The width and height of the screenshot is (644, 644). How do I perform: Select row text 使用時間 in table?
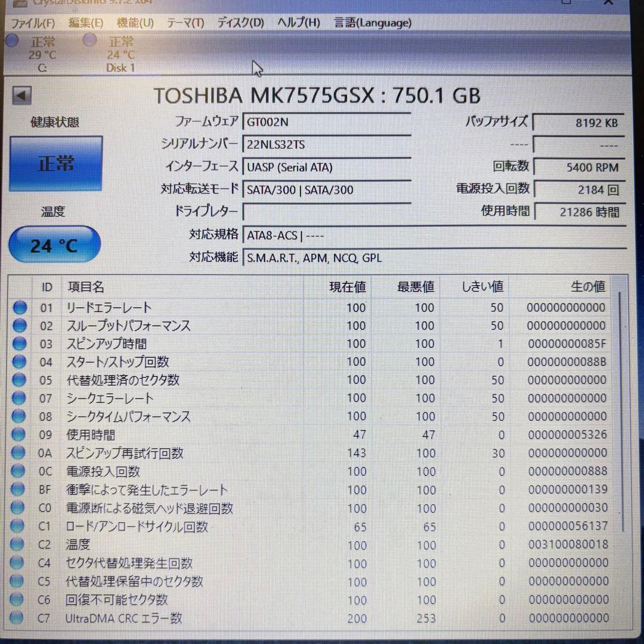(91, 435)
